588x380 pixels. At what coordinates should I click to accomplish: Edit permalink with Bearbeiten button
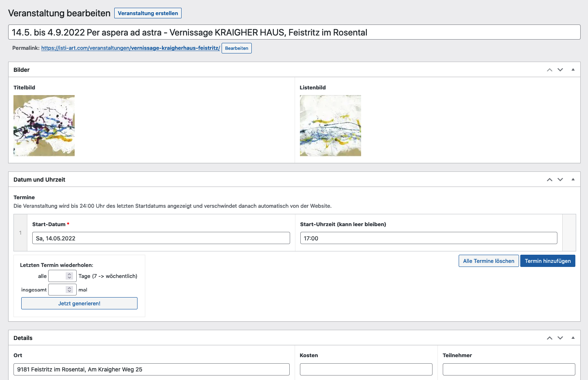[236, 48]
